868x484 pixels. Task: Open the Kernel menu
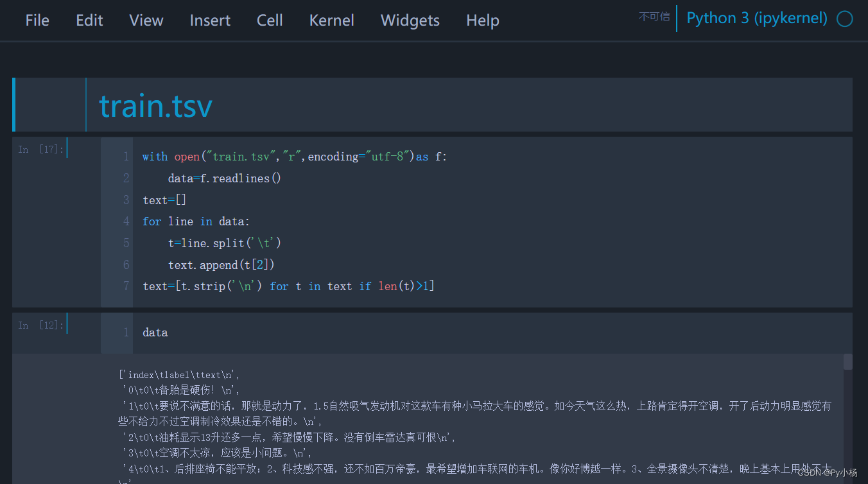(331, 20)
